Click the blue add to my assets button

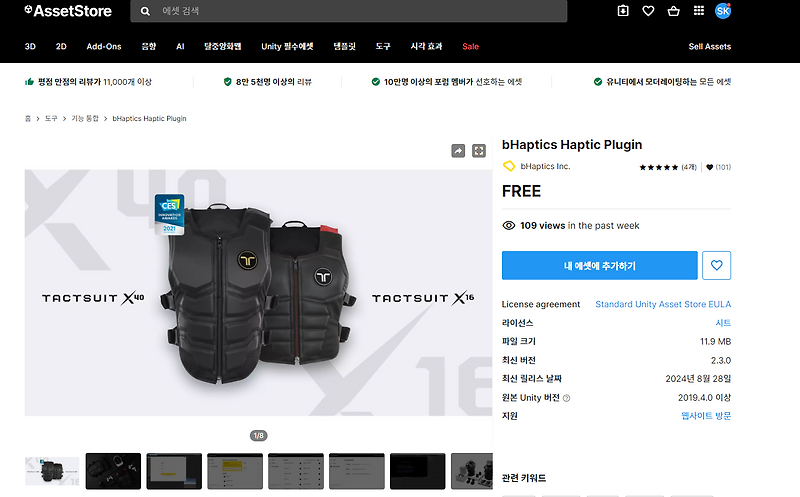pyautogui.click(x=599, y=265)
